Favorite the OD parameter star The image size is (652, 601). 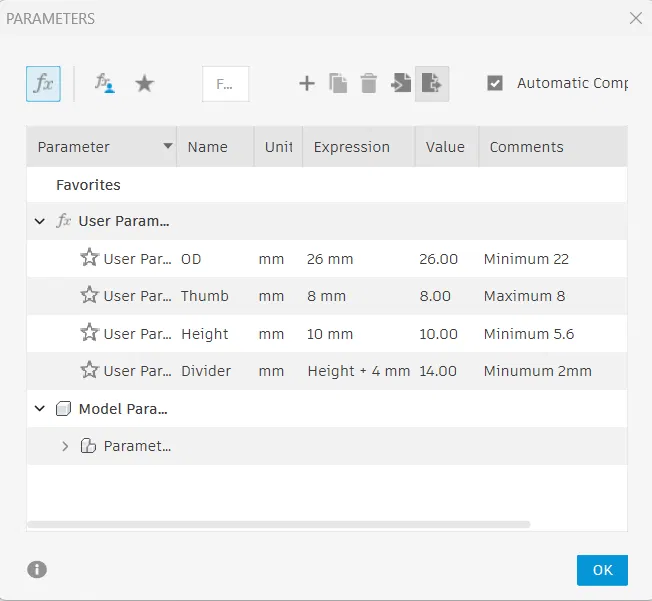click(89, 258)
